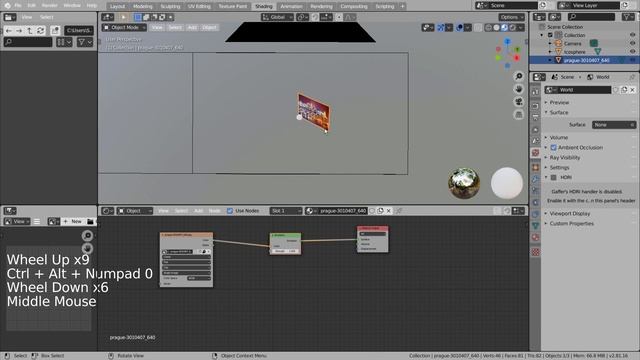This screenshot has width=640, height=360.
Task: Select the Icosphere object in outliner
Action: click(575, 52)
